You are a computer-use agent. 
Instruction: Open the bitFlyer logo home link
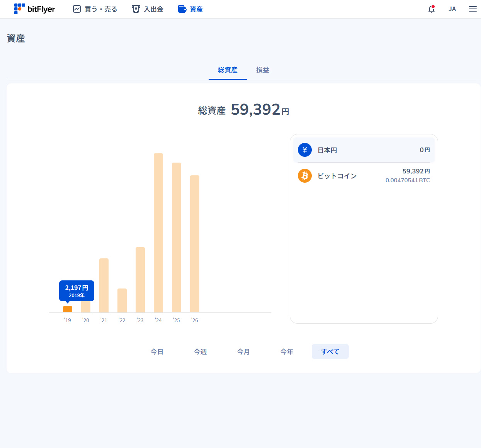click(x=34, y=9)
